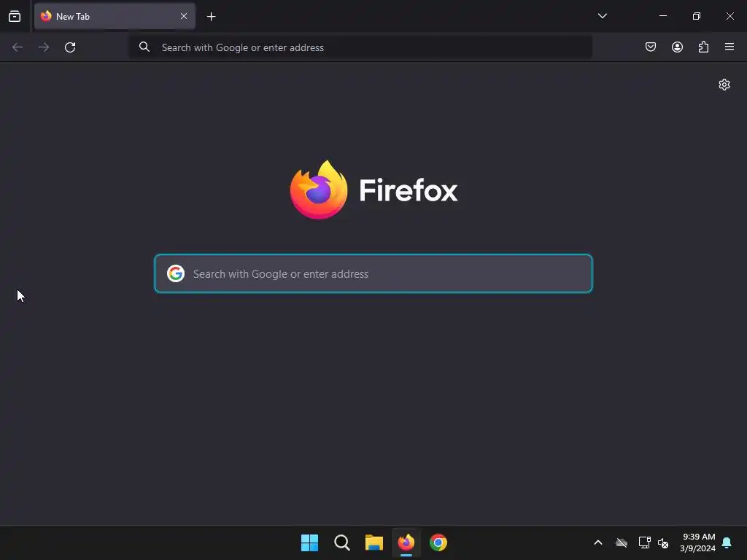Launch File Explorer from taskbar
The width and height of the screenshot is (747, 560).
pyautogui.click(x=374, y=542)
